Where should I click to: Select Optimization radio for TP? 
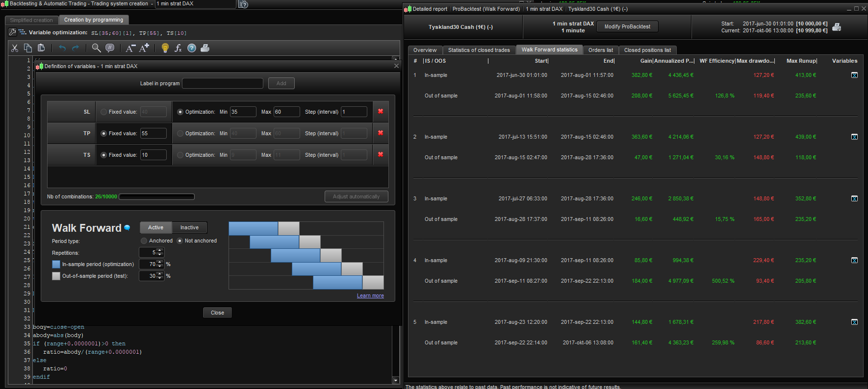tap(180, 133)
